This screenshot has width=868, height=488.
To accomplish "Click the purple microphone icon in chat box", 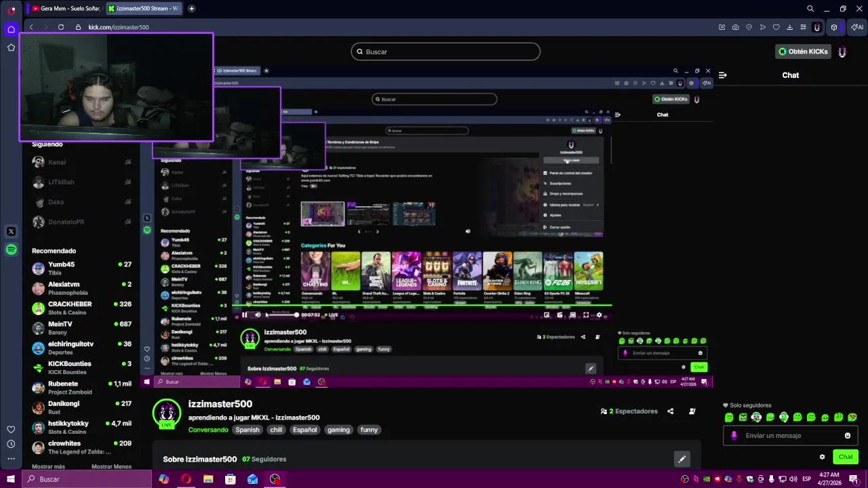I will tap(734, 436).
